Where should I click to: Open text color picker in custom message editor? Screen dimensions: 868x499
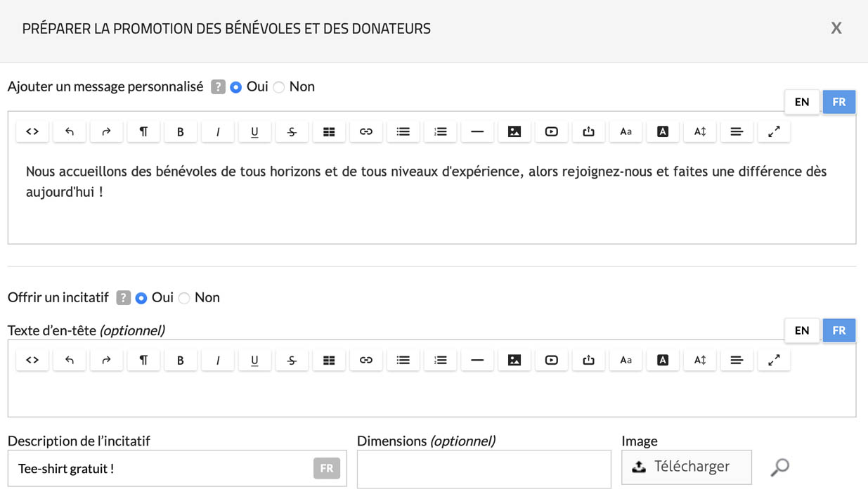[x=663, y=131]
